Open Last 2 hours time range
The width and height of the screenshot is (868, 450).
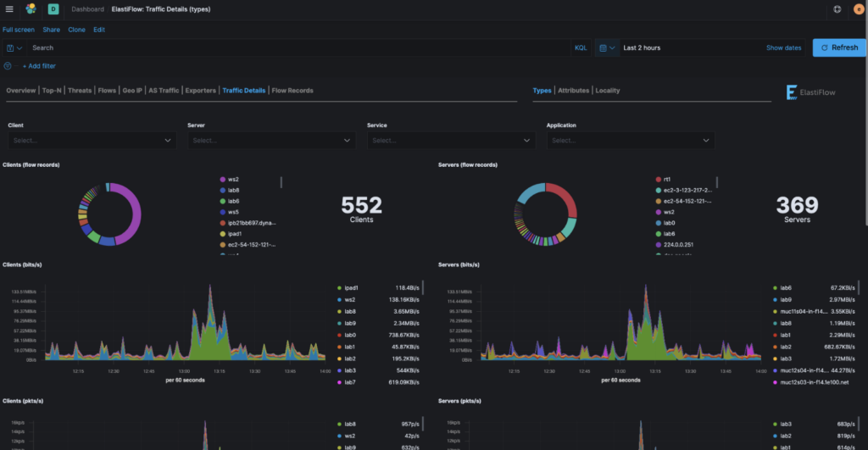pos(642,48)
